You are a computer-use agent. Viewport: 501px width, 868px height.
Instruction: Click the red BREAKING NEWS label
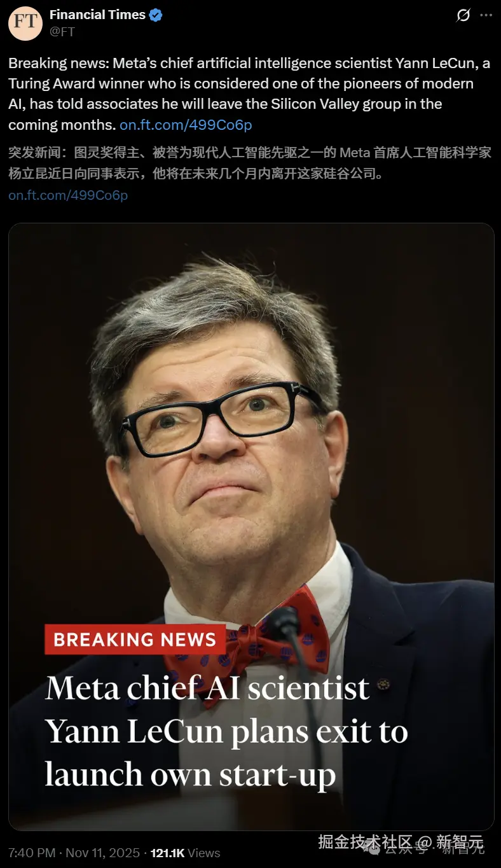click(135, 640)
